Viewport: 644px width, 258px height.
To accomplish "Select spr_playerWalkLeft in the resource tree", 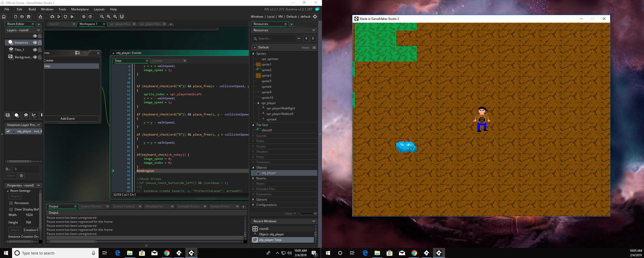I will point(279,114).
